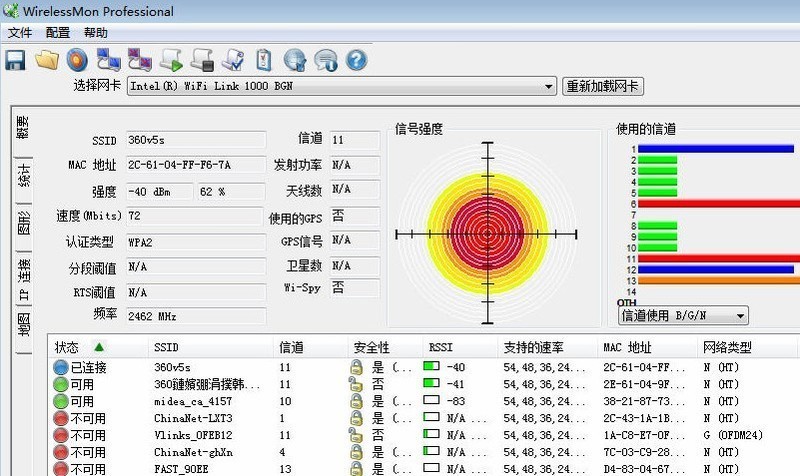800x476 pixels.
Task: Click the 认证类型 field showing WPA2
Action: [196, 242]
